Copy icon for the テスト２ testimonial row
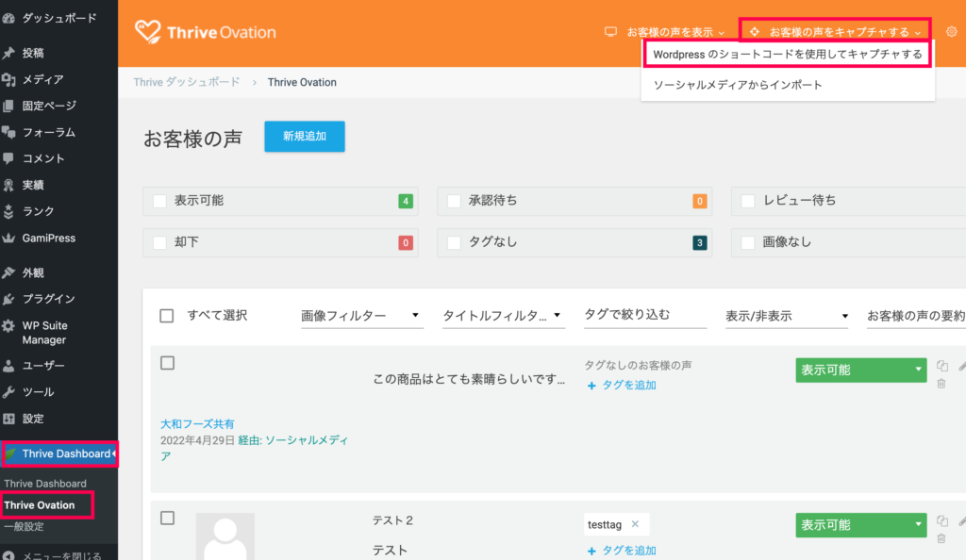Viewport: 966px width, 560px height. pos(942,520)
